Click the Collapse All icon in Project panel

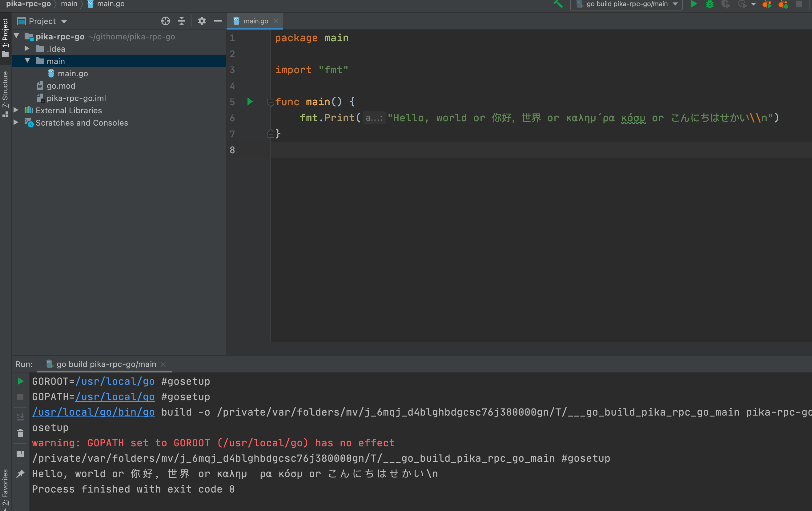[182, 21]
